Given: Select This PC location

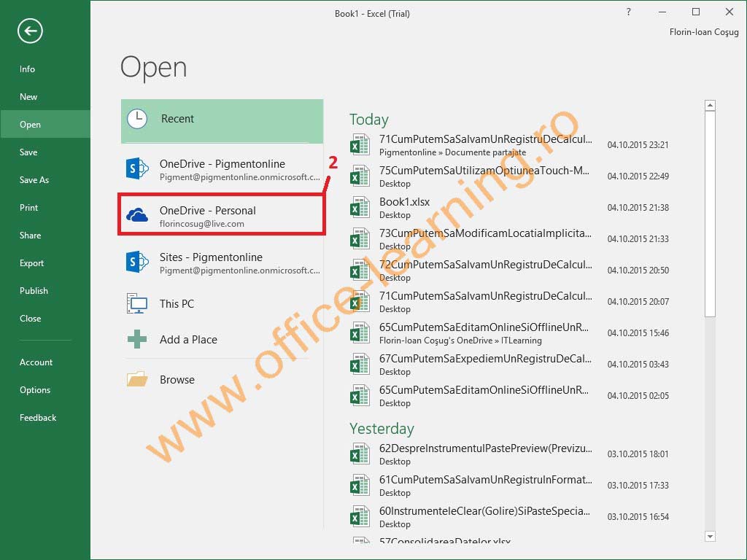Looking at the screenshot, I should coord(222,303).
